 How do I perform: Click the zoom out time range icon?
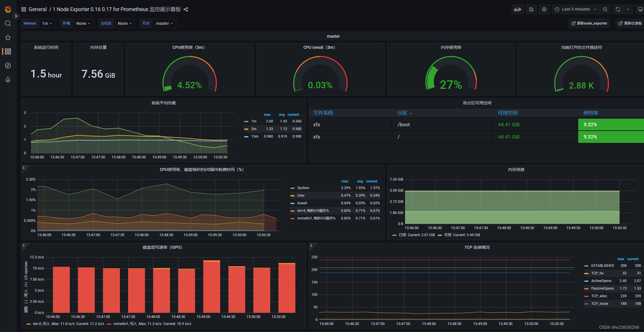(x=605, y=9)
